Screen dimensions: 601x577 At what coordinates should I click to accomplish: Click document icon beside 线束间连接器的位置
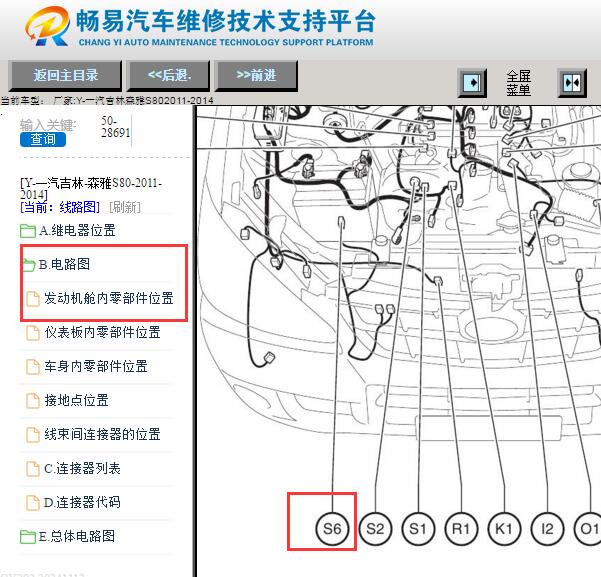(33, 435)
